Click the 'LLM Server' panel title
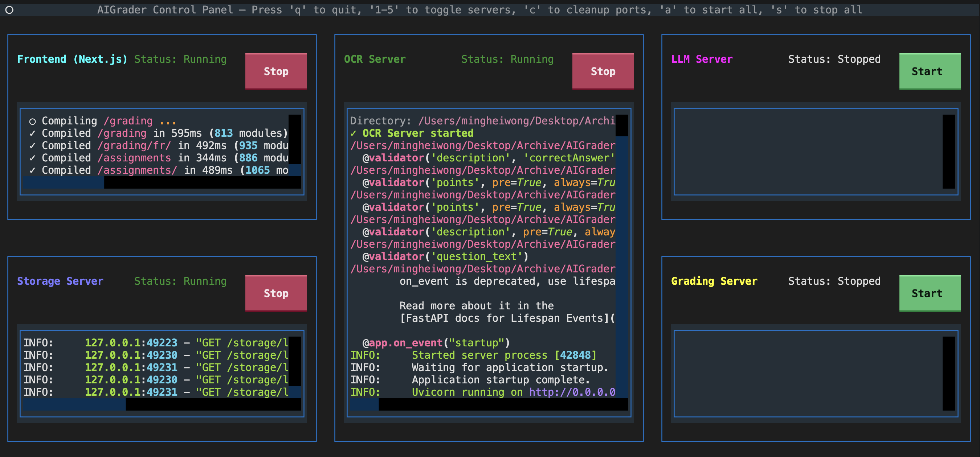This screenshot has width=980, height=457. tap(702, 59)
